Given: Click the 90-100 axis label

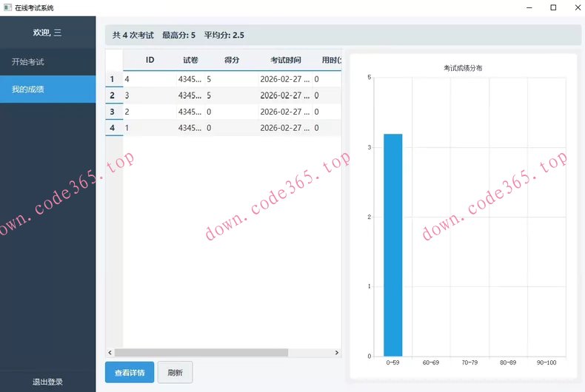Looking at the screenshot, I should pyautogui.click(x=546, y=362).
